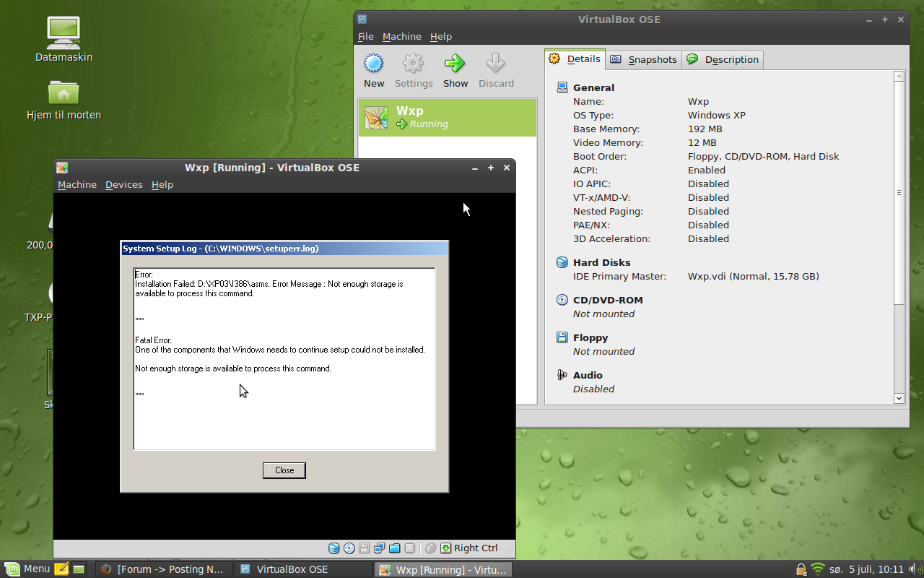Click the 'Right Ctrl' host key label
The height and width of the screenshot is (578, 924).
point(476,548)
